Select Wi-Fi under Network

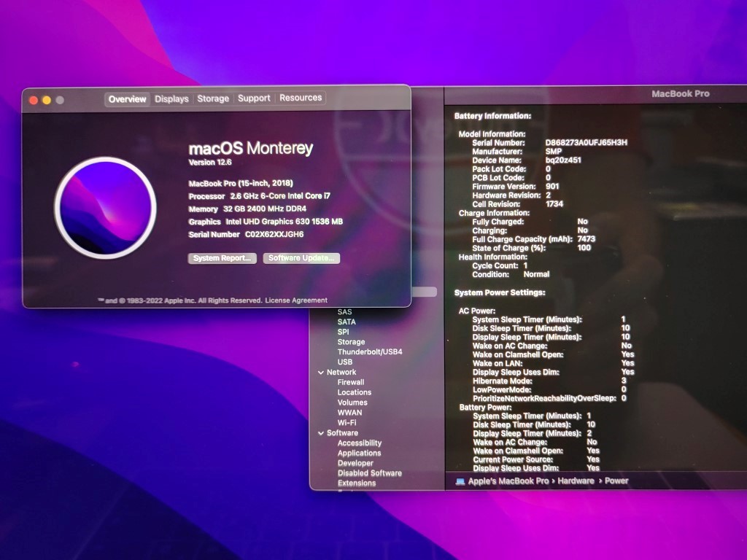[x=347, y=422]
